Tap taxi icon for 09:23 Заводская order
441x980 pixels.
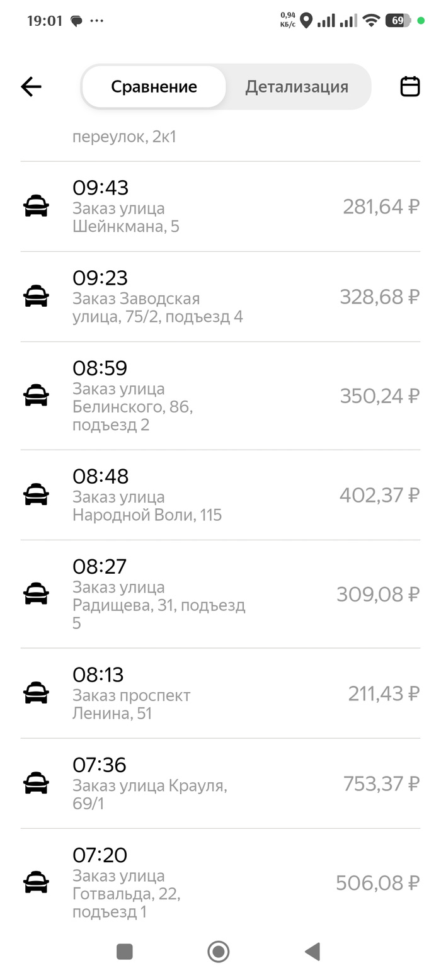36,297
